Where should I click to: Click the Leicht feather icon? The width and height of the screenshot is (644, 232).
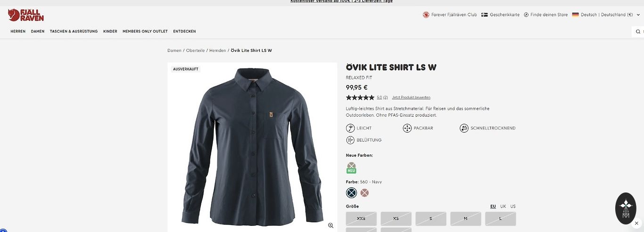350,128
